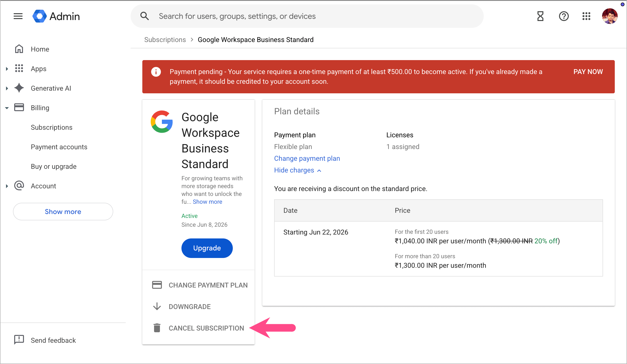Click the Google G logo on plan card
This screenshot has width=627, height=364.
pyautogui.click(x=162, y=122)
